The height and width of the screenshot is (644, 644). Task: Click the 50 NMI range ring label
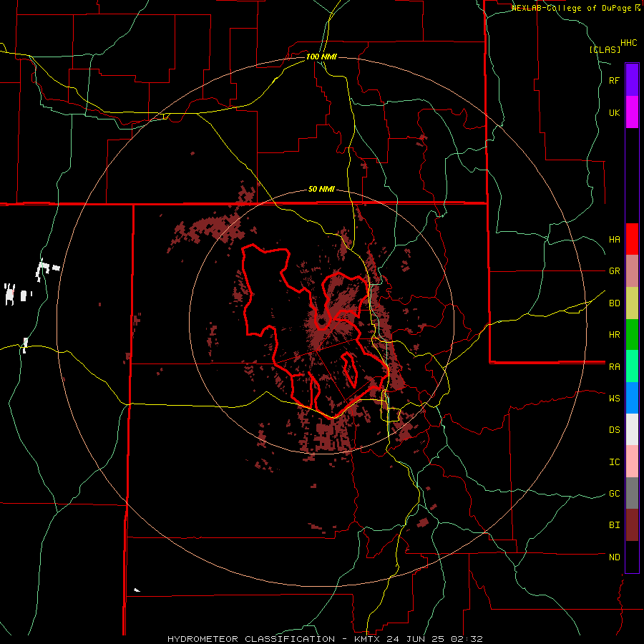click(x=321, y=190)
